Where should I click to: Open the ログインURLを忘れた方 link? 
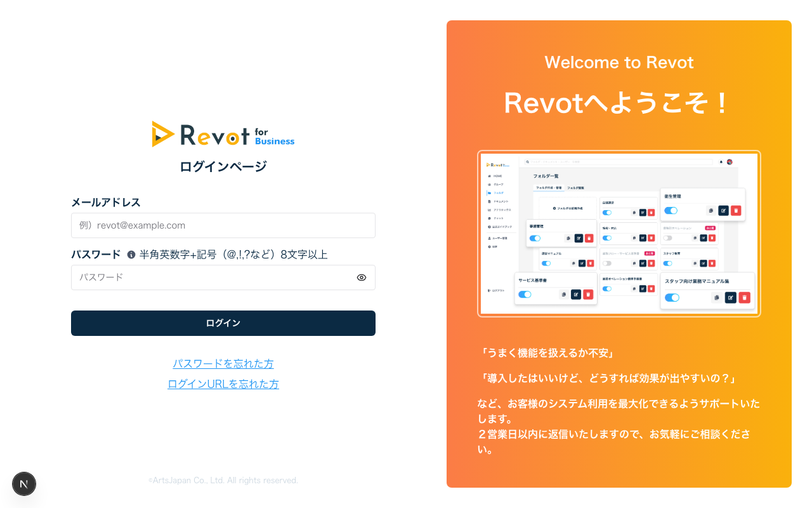tap(223, 384)
